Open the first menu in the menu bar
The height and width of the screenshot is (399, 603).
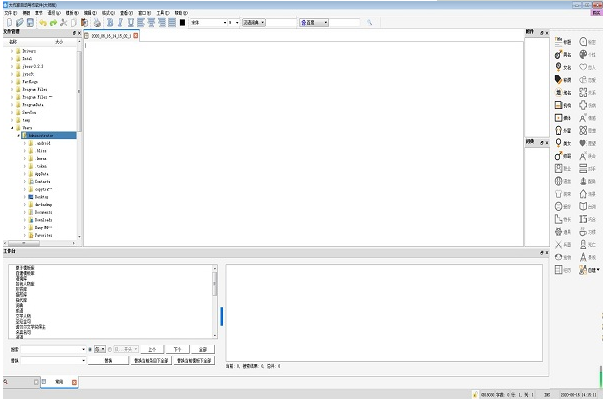click(10, 13)
